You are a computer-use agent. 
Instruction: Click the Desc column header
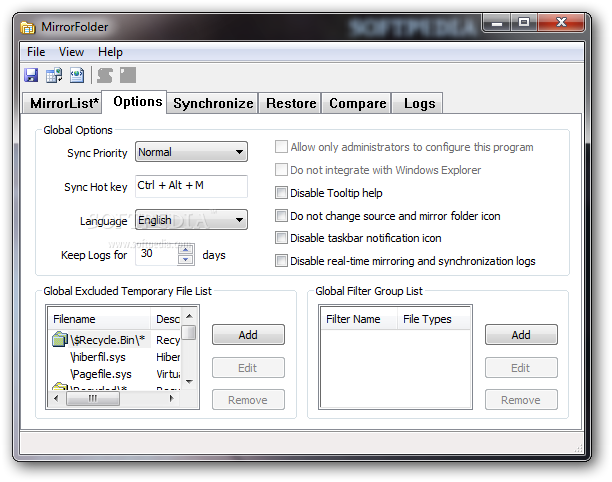[166, 319]
